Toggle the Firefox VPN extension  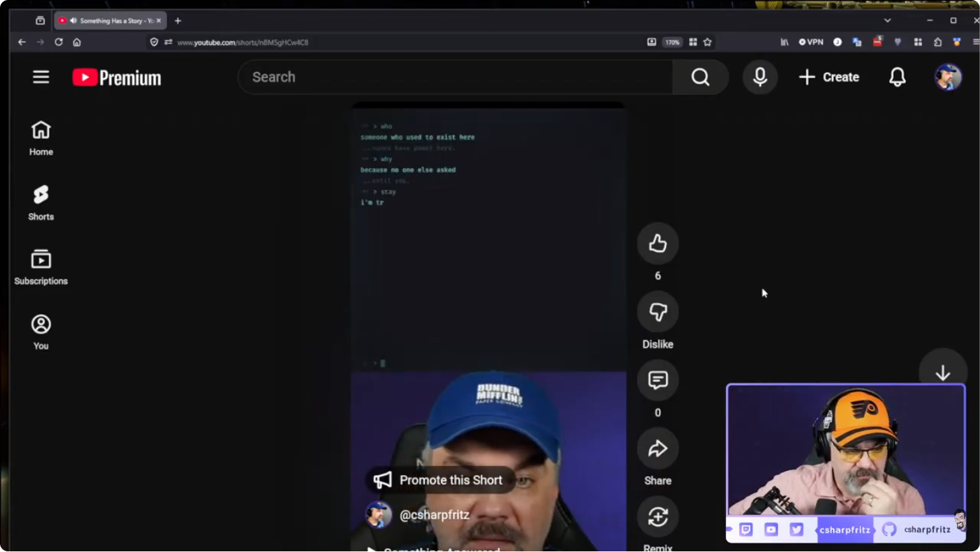pyautogui.click(x=811, y=42)
